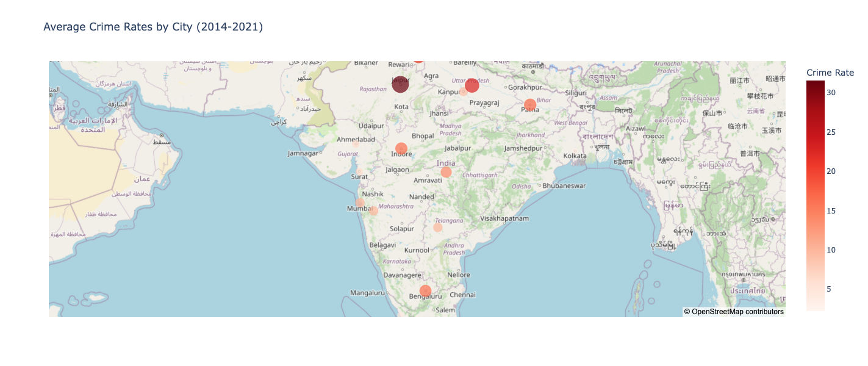The image size is (868, 366).
Task: Click the bubble below the India label
Action: coord(446,172)
